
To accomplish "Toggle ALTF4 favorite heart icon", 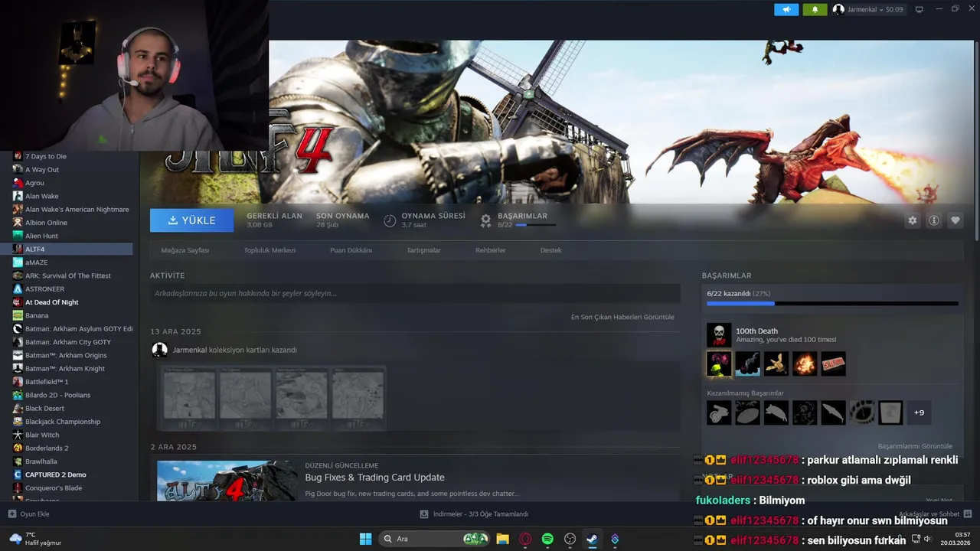I will pos(955,220).
